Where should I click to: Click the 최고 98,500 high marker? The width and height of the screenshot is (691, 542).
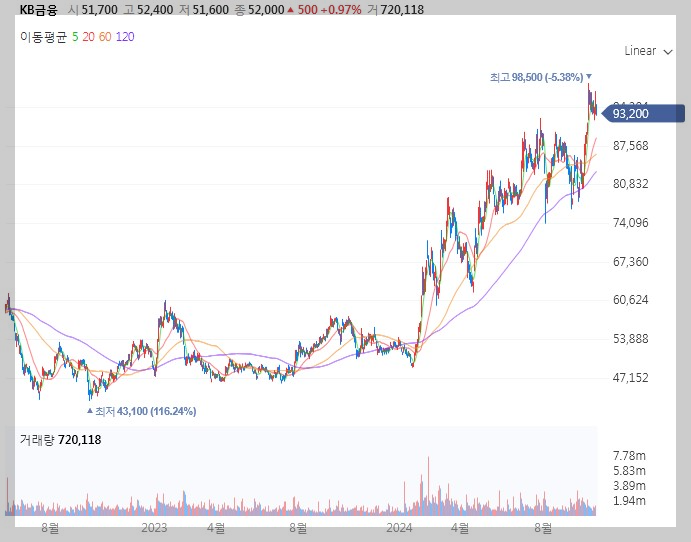541,77
